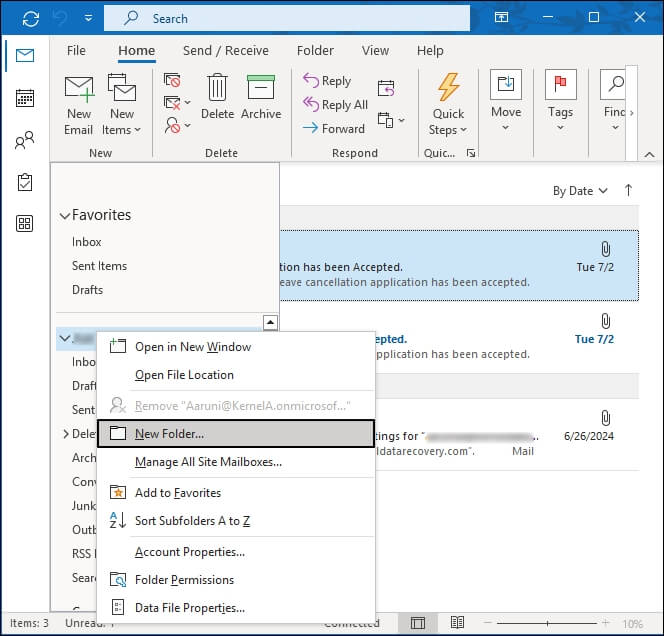Open the By Date sort dropdown

coord(580,191)
